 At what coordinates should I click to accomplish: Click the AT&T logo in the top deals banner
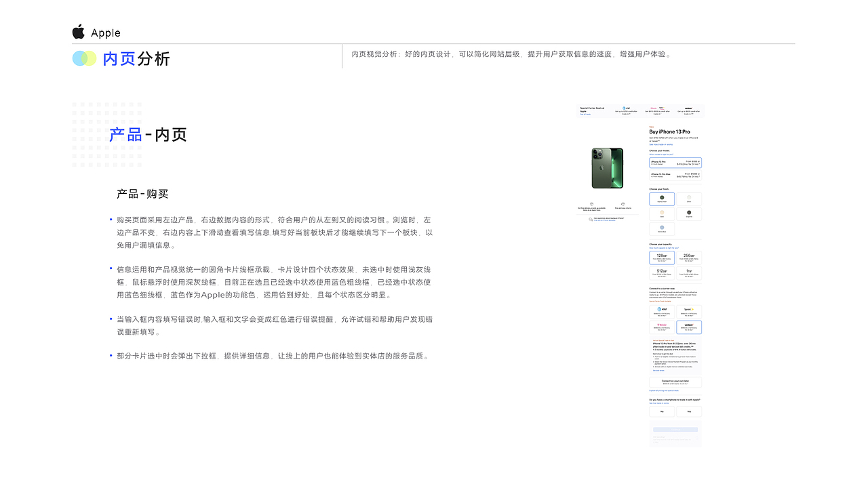(625, 108)
